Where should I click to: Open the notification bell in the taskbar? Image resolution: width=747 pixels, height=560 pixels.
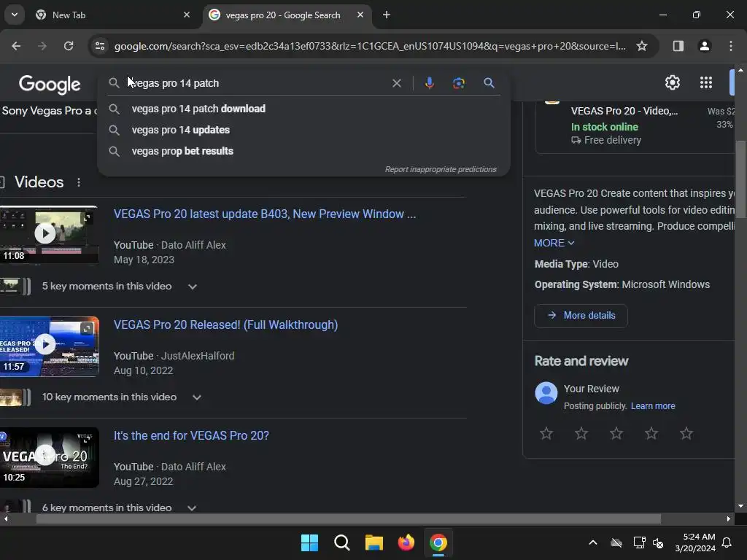pyautogui.click(x=727, y=542)
